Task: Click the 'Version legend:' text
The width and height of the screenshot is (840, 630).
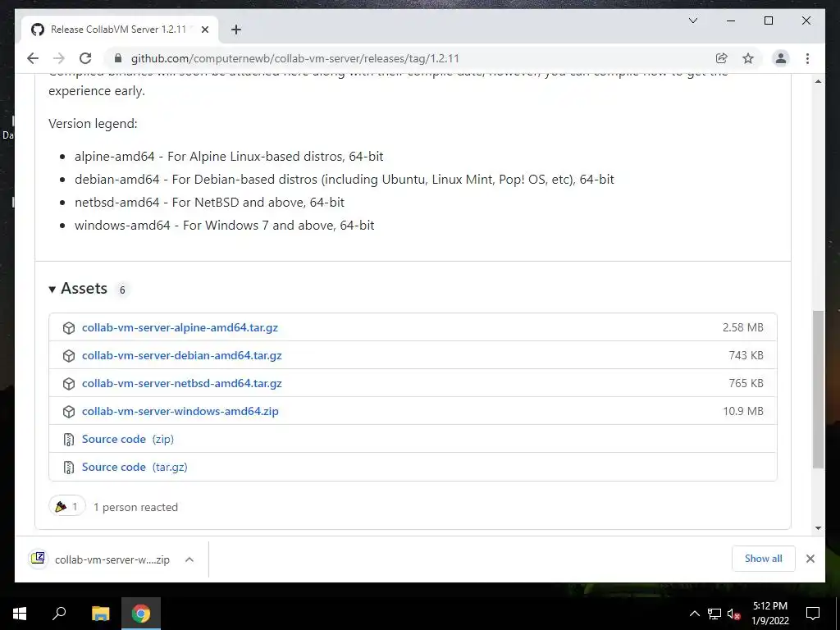Action: point(93,124)
